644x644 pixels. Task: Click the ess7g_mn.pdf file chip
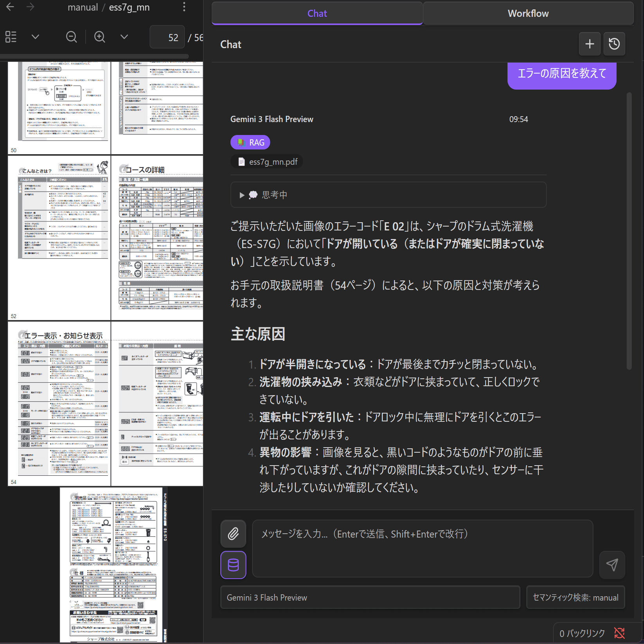pos(266,161)
